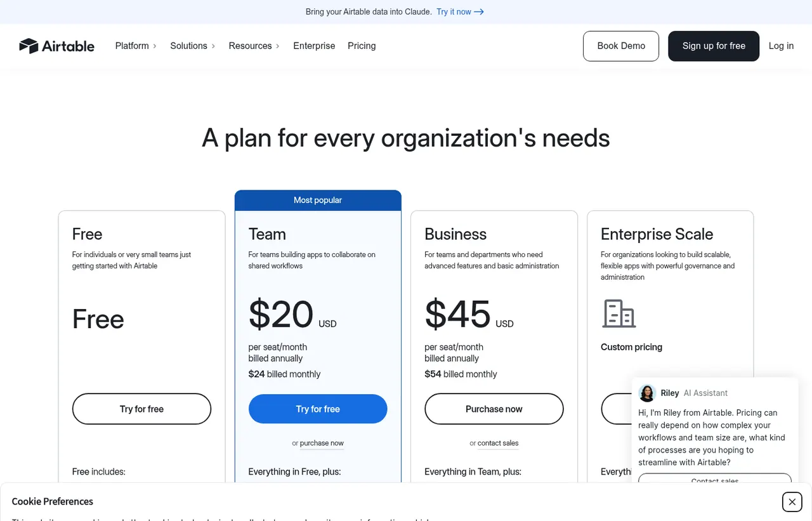The height and width of the screenshot is (521, 812).
Task: Click the "Cookie Preferences" heading
Action: tap(53, 501)
